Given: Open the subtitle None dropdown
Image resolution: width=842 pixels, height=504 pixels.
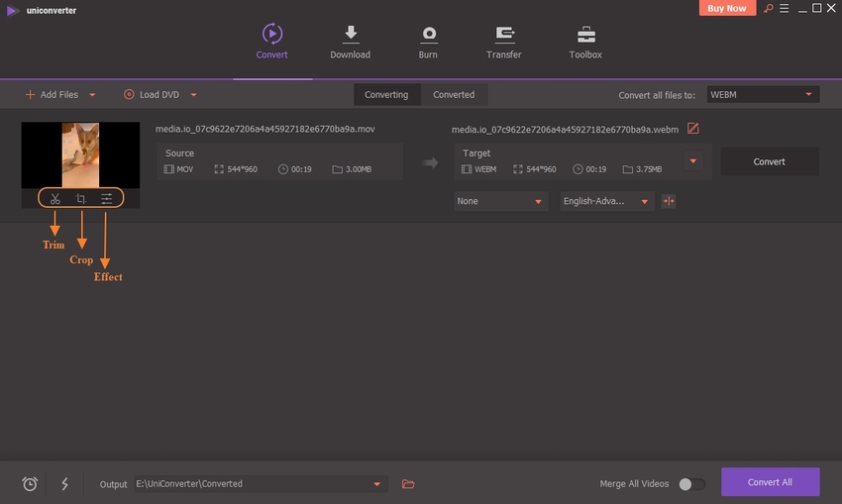Looking at the screenshot, I should point(500,201).
